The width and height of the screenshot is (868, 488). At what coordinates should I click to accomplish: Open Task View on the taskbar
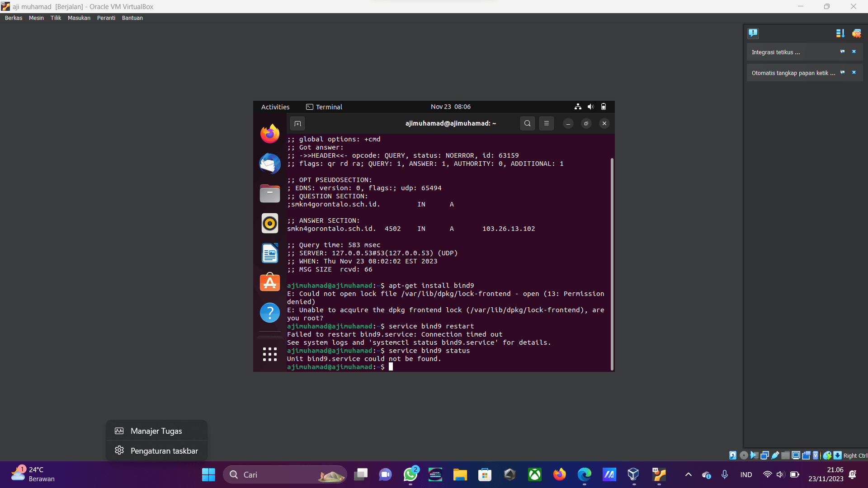(x=361, y=475)
